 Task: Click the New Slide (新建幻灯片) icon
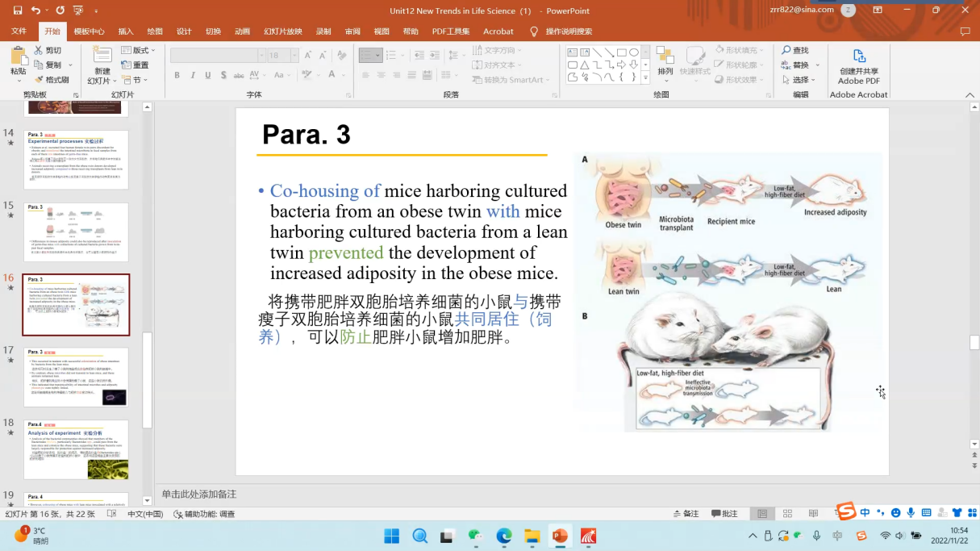[102, 56]
